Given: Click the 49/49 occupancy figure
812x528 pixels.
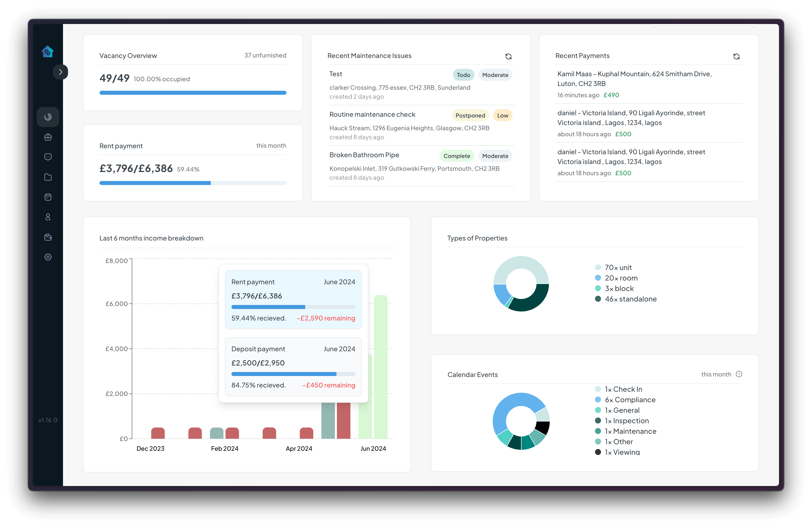Looking at the screenshot, I should 114,78.
